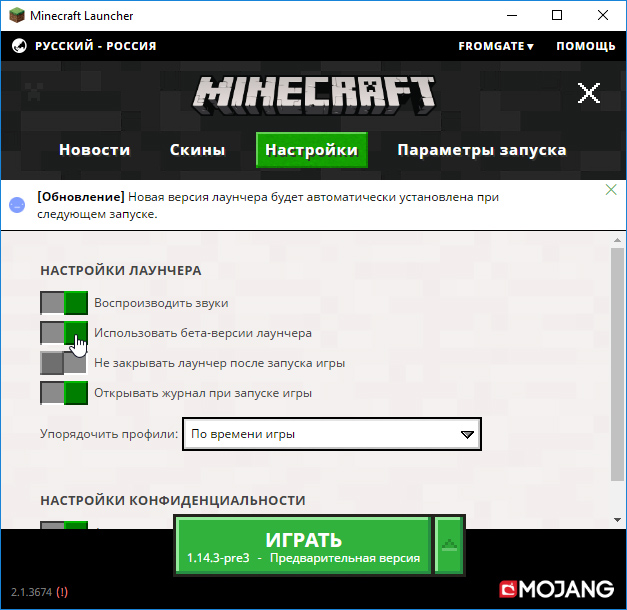Click the blue update notification icon
The image size is (627, 610).
[17, 204]
